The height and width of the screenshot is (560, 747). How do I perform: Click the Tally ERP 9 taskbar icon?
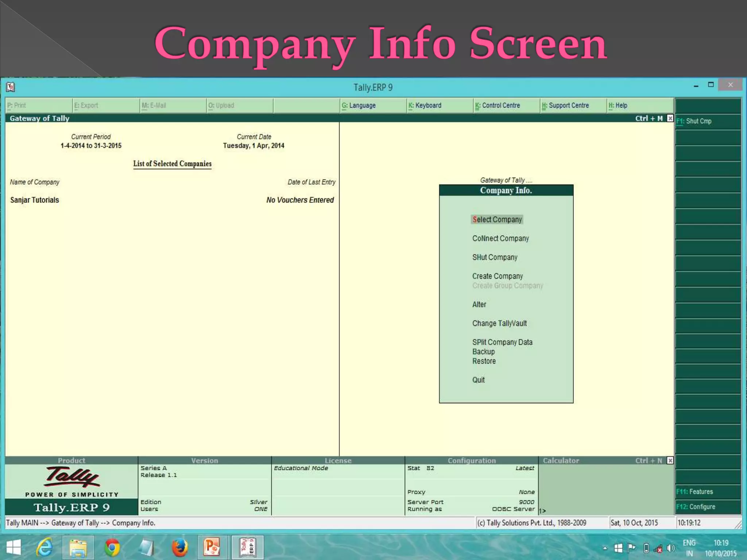pyautogui.click(x=247, y=548)
